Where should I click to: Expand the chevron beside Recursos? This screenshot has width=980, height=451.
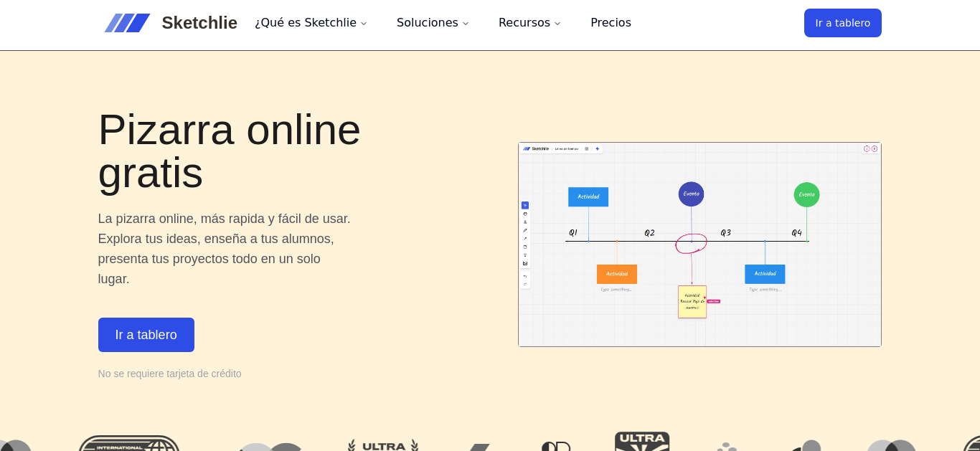click(557, 24)
